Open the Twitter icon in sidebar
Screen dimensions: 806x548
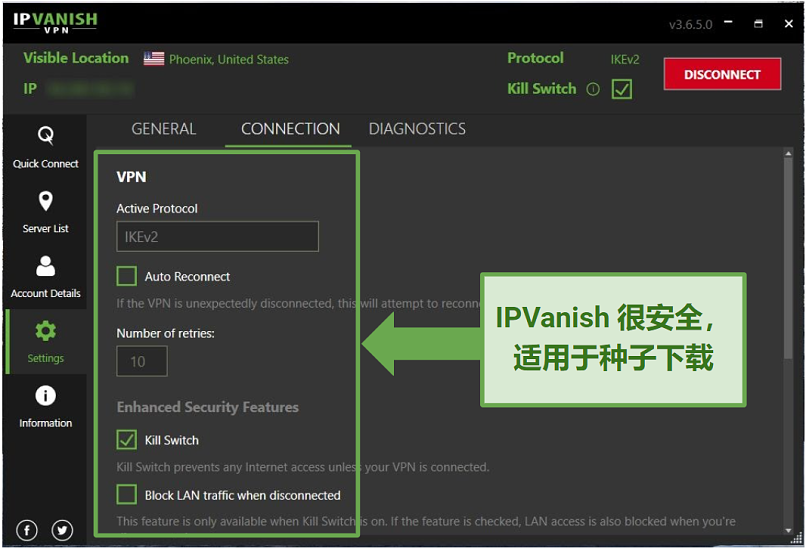[x=62, y=530]
